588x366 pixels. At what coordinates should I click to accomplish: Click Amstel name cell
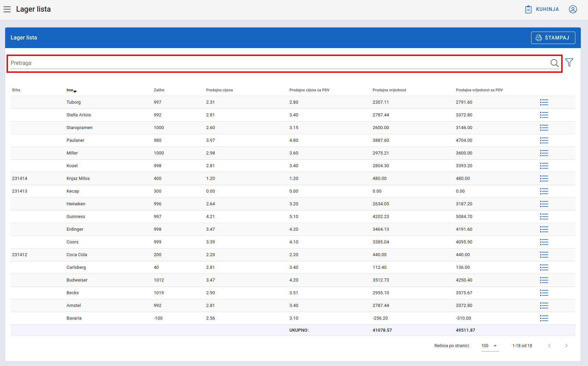pos(74,306)
